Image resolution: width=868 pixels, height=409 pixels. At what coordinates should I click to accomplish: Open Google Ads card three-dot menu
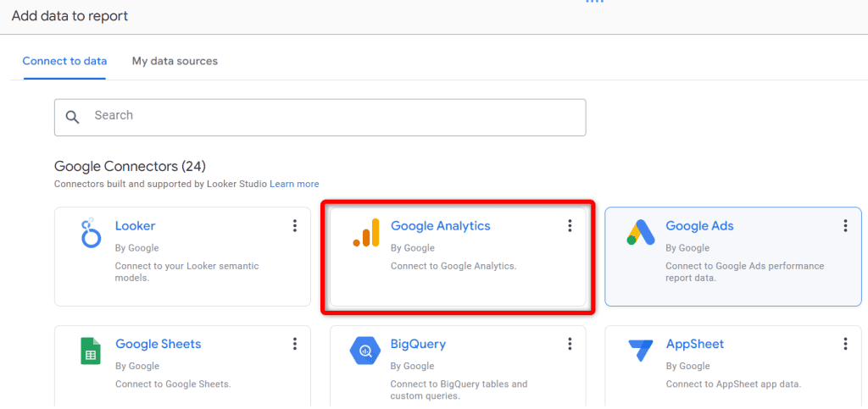(845, 225)
